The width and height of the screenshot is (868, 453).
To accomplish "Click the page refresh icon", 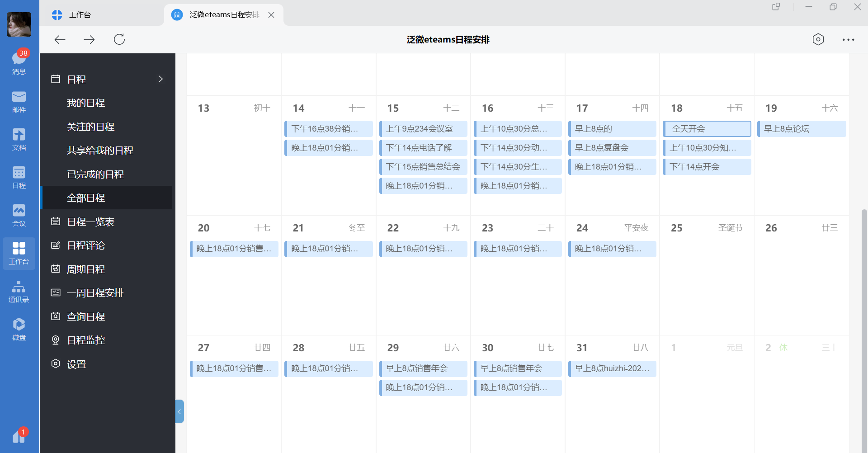I will click(x=119, y=40).
